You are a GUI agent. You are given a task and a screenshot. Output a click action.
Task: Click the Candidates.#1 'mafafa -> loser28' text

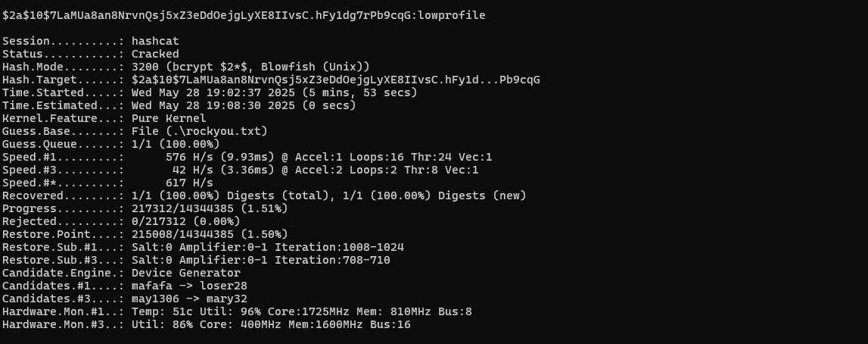click(189, 286)
